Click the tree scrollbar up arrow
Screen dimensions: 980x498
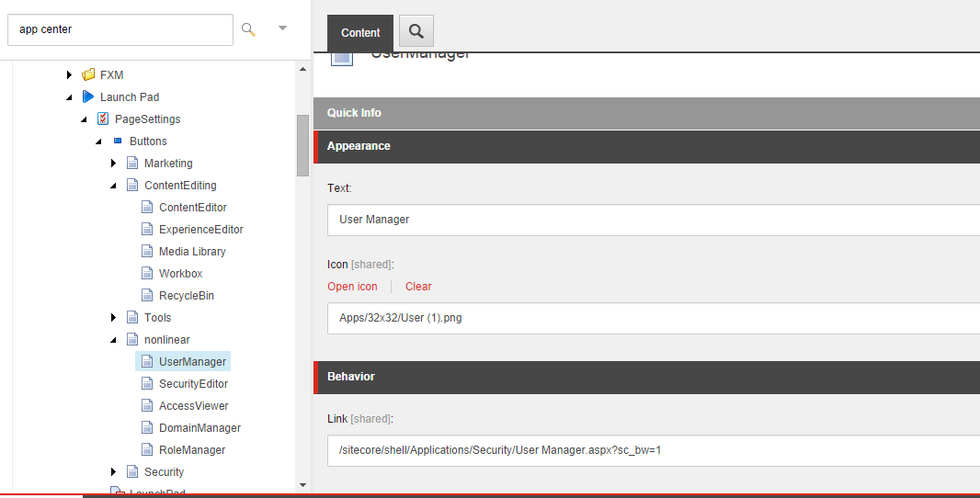(302, 69)
